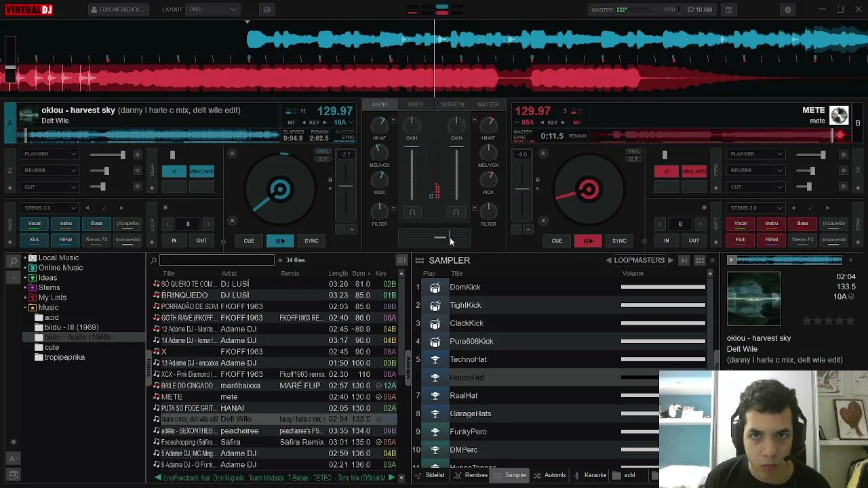Image resolution: width=868 pixels, height=488 pixels.
Task: Open VirtualDJ settings gear
Action: 787,10
